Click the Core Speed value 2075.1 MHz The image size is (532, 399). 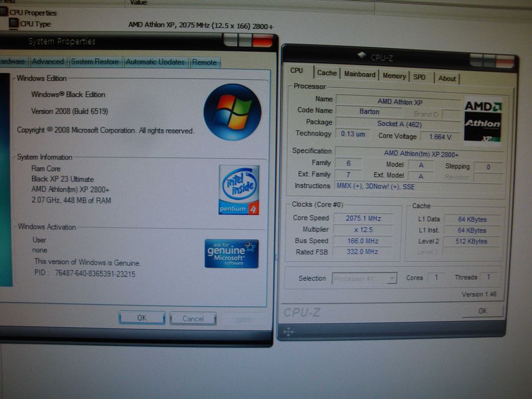[363, 218]
